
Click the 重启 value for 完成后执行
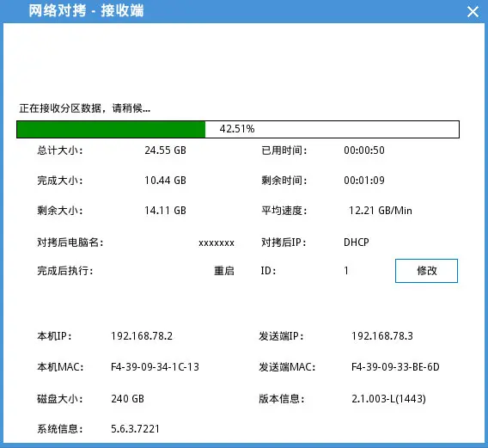click(x=224, y=271)
